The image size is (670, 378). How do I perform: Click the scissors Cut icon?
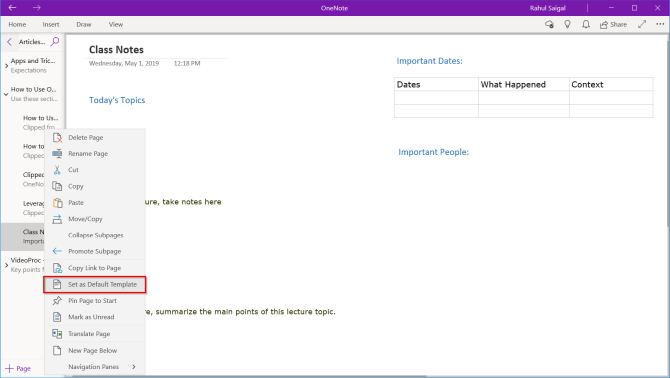click(x=57, y=170)
